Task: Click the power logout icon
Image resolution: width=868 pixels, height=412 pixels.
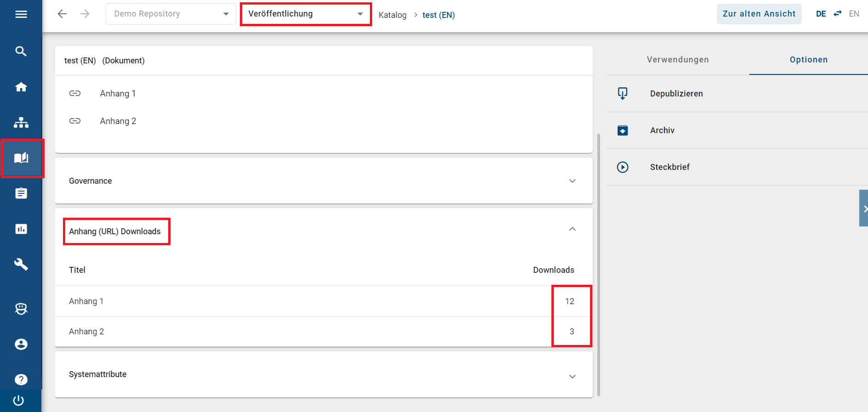Action: 19,401
